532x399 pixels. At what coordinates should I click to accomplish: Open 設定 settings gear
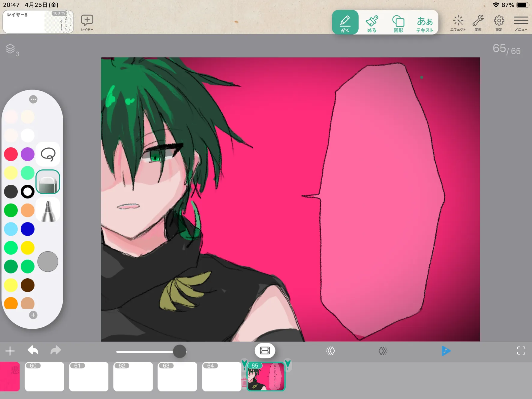pyautogui.click(x=499, y=23)
